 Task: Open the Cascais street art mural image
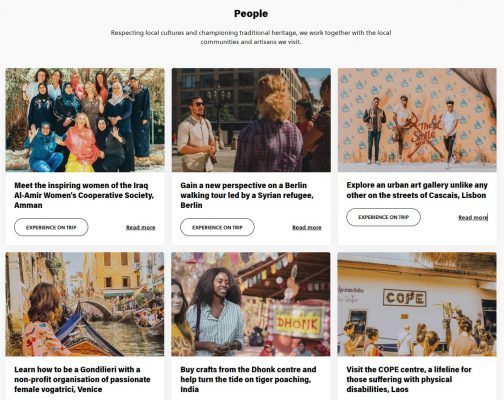pos(417,120)
